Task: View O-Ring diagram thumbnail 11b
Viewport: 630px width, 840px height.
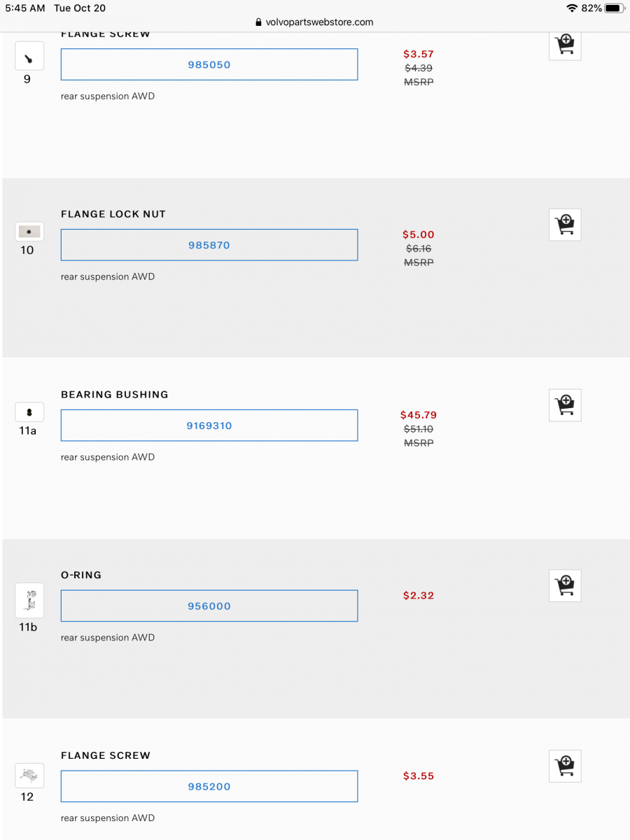Action: (x=29, y=601)
